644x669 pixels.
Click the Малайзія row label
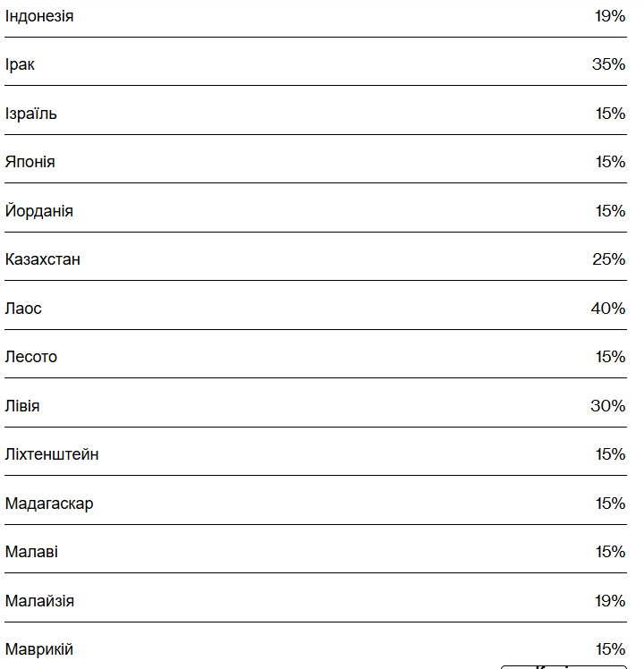point(39,601)
